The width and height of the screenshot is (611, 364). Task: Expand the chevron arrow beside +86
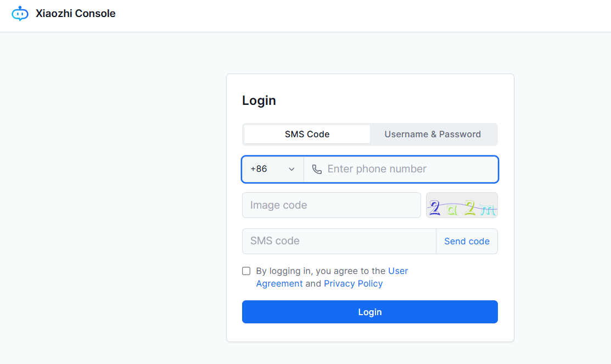[292, 169]
